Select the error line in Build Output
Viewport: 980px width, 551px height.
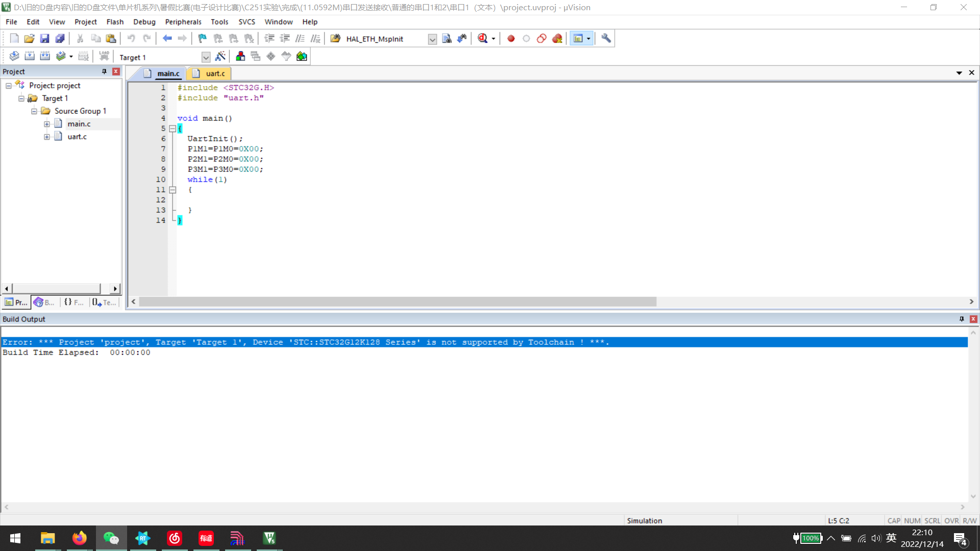tap(484, 342)
